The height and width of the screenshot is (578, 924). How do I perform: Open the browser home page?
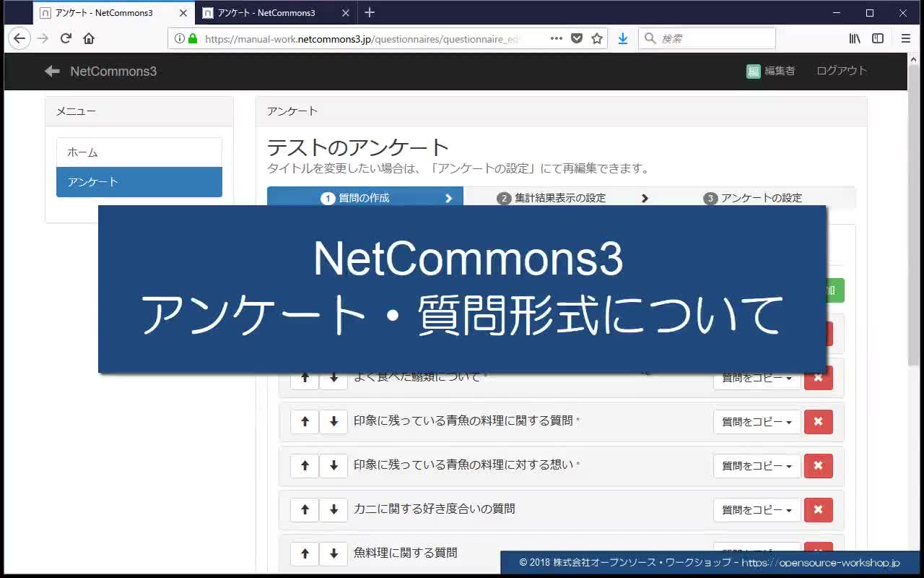tap(89, 39)
